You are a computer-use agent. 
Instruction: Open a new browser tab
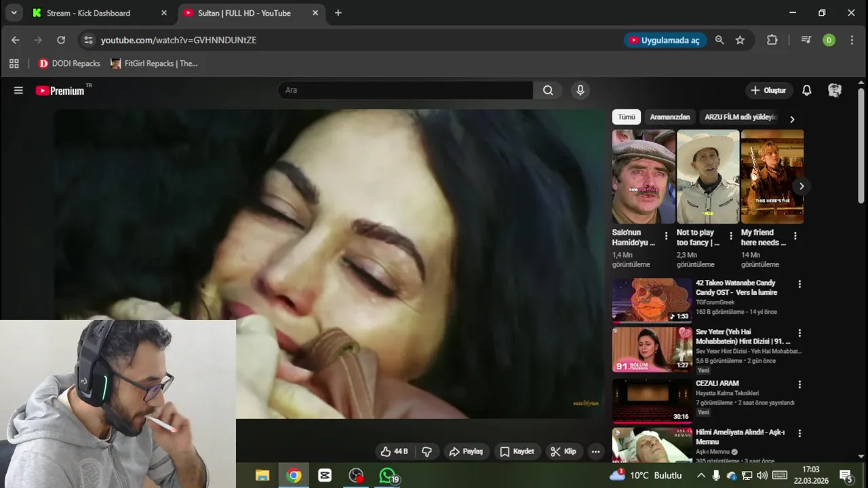[x=338, y=13]
